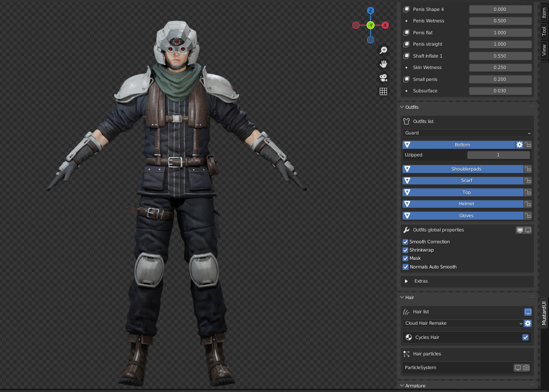Click the lock icon next to Gloves
The image size is (549, 392).
528,216
